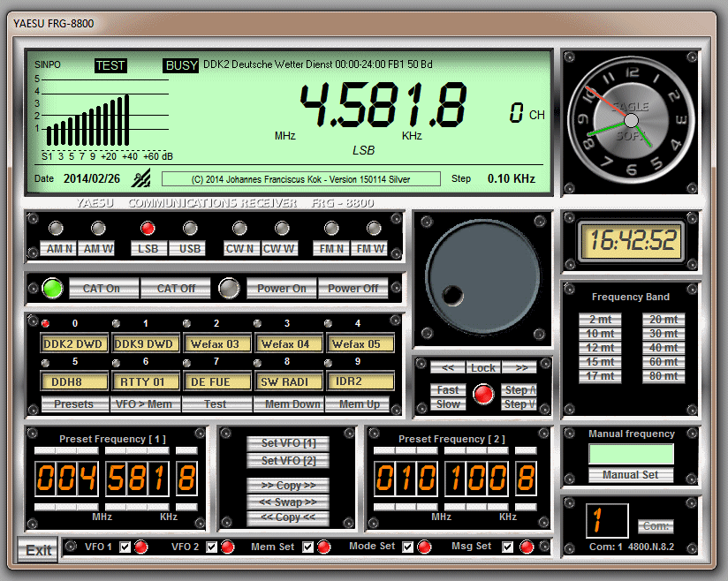
Task: Recall memory channel DDK9 DWD
Action: pos(146,343)
